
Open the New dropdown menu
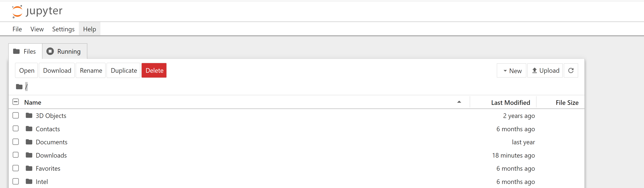pos(512,71)
